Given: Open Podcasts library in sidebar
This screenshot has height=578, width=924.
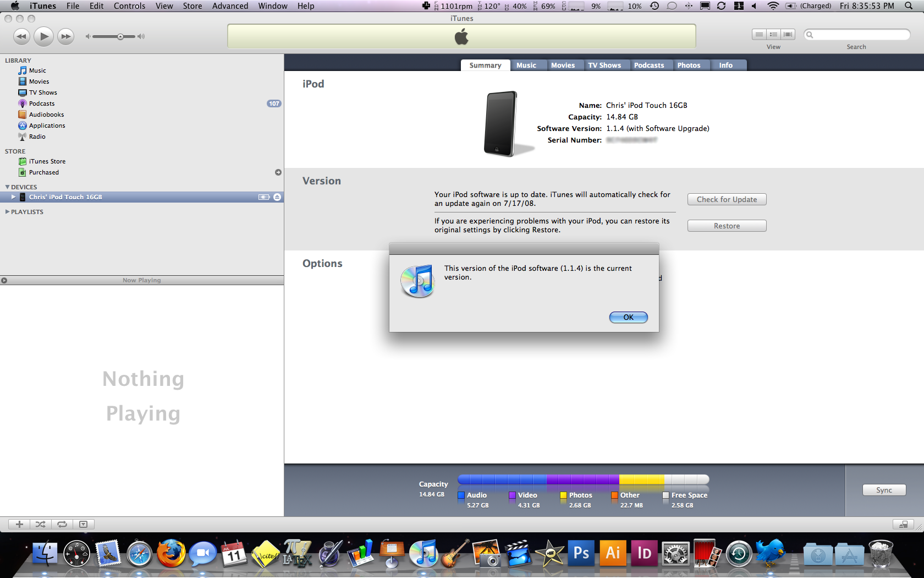Looking at the screenshot, I should [x=42, y=103].
